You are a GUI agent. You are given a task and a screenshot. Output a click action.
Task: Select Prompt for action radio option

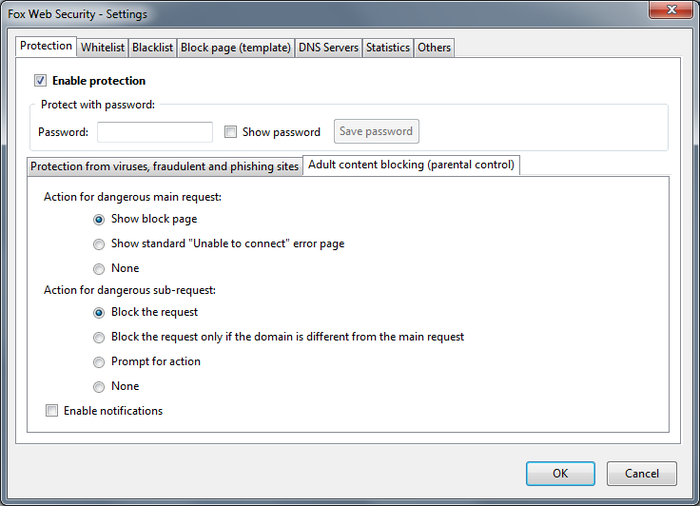click(99, 362)
